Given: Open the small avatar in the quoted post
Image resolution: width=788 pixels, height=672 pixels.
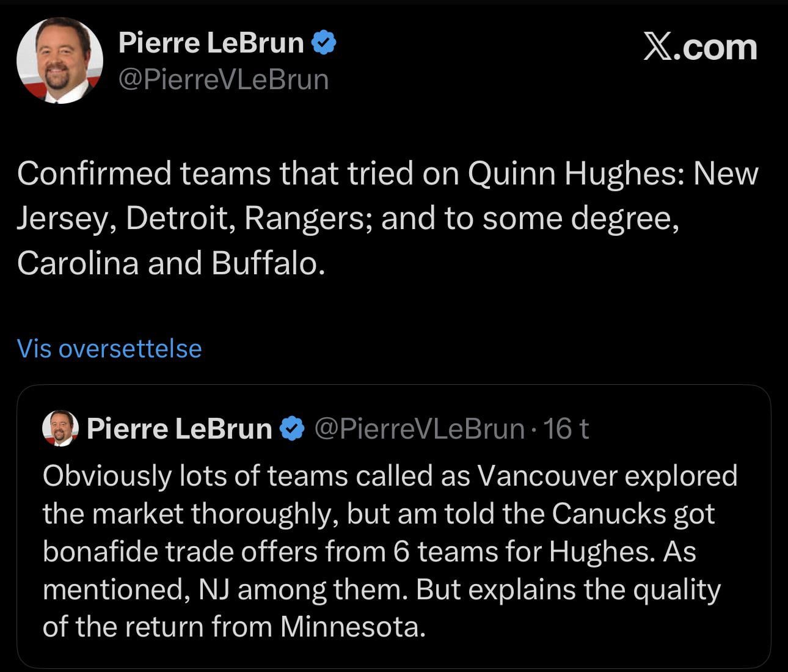Looking at the screenshot, I should (x=60, y=428).
